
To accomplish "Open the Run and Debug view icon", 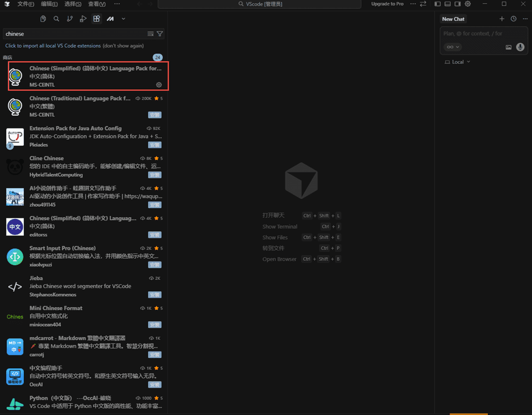I will [83, 19].
